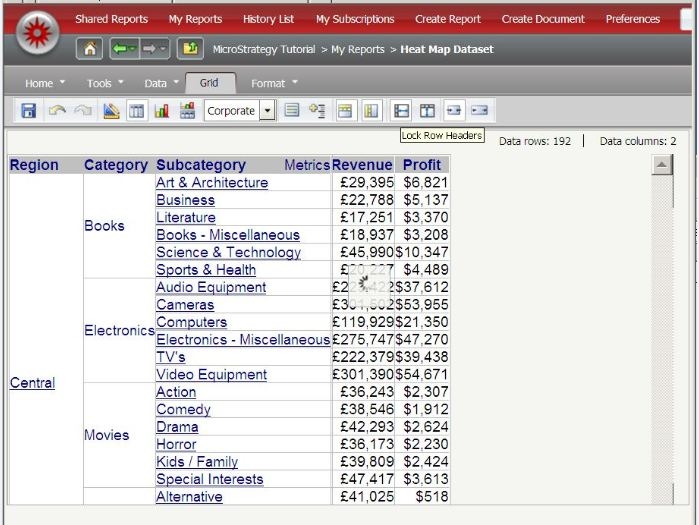Open My Reports in the top bar
Image resolution: width=699 pixels, height=525 pixels.
pyautogui.click(x=195, y=19)
